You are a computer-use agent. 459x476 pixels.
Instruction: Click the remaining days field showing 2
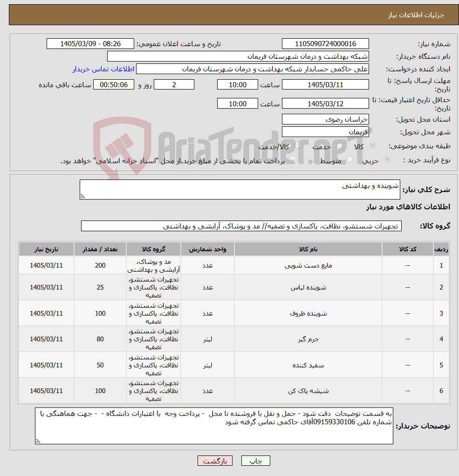point(174,85)
